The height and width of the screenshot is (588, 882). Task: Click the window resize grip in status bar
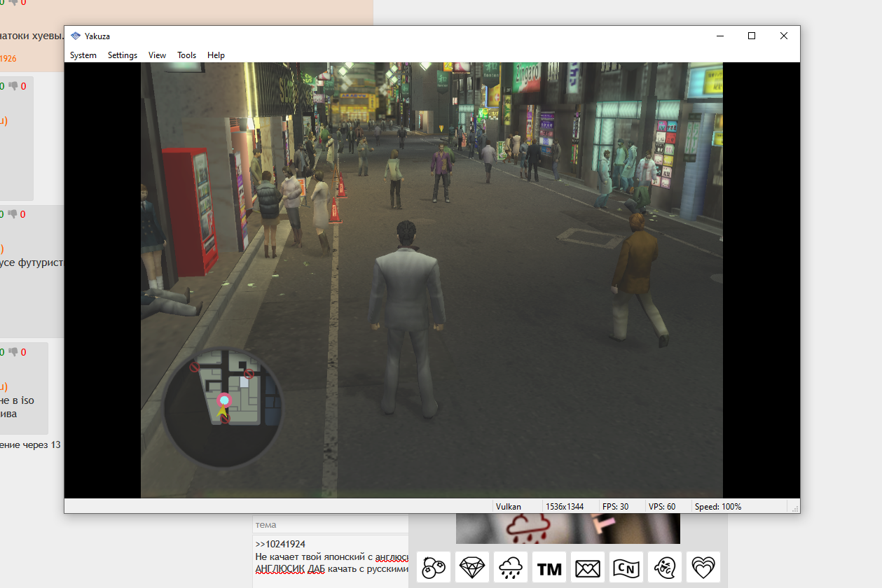pos(794,507)
